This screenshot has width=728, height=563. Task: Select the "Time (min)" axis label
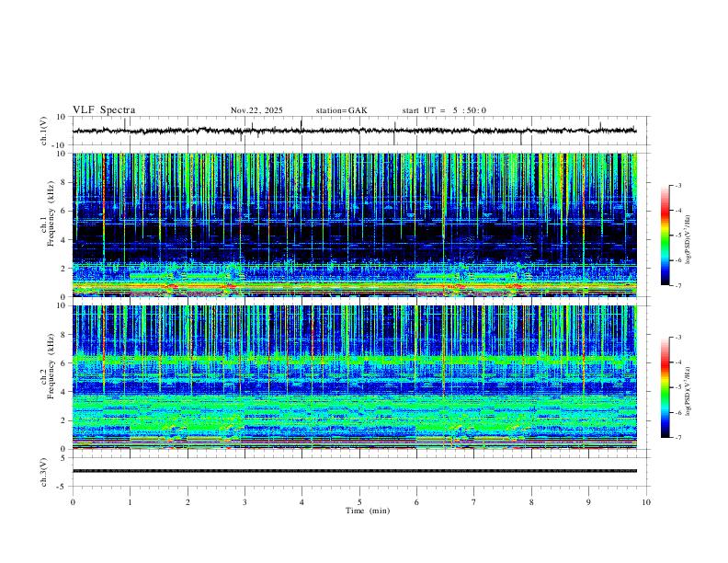coord(368,511)
